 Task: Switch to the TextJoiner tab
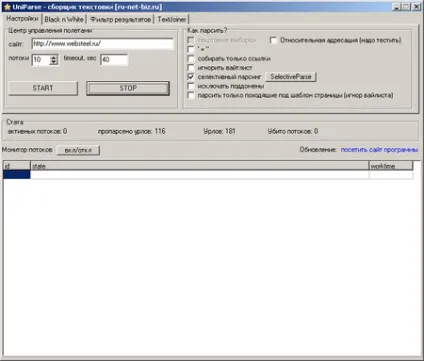[x=172, y=19]
